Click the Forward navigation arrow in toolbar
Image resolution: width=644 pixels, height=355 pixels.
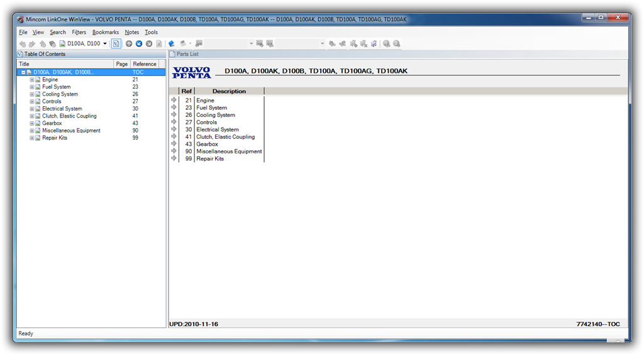(32, 43)
